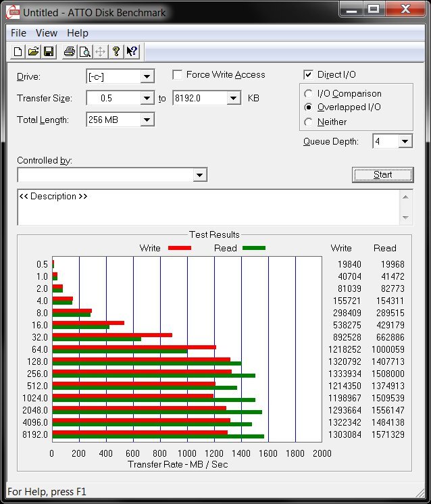Open Print Preview from the toolbar
The image size is (431, 504).
click(x=84, y=51)
